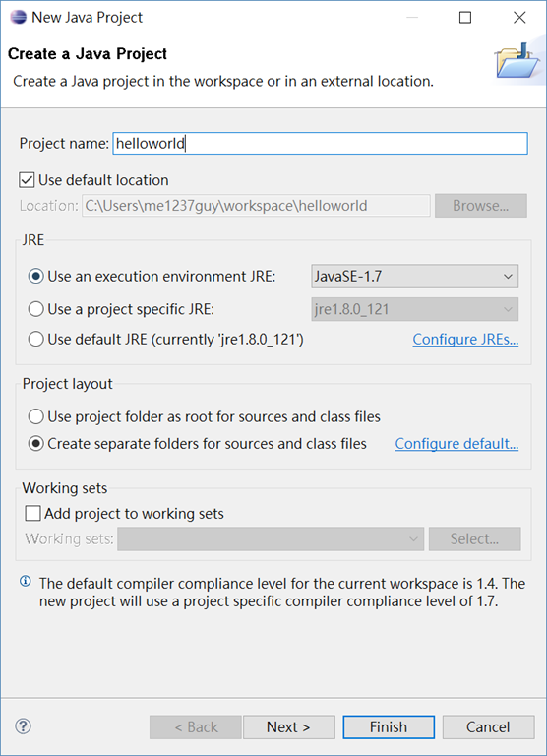
Task: Uncheck Use default location checkbox
Action: 27,180
